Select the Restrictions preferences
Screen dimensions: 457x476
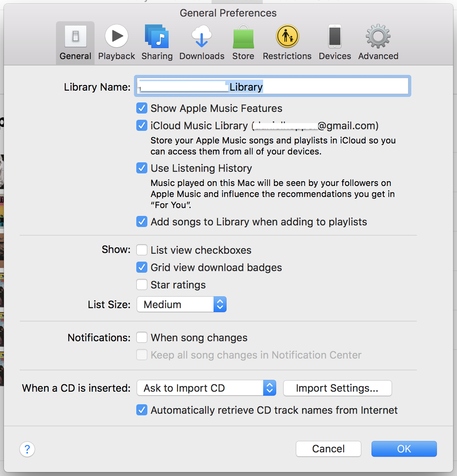287,43
